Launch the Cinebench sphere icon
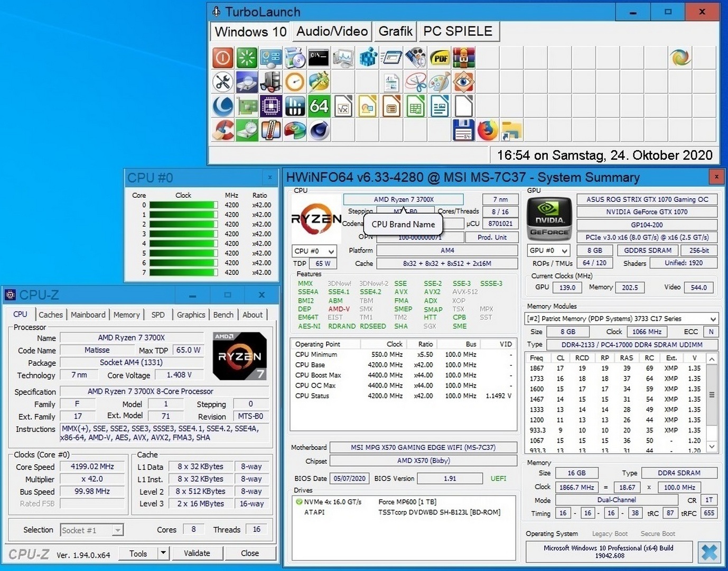728x571 pixels. [319, 130]
